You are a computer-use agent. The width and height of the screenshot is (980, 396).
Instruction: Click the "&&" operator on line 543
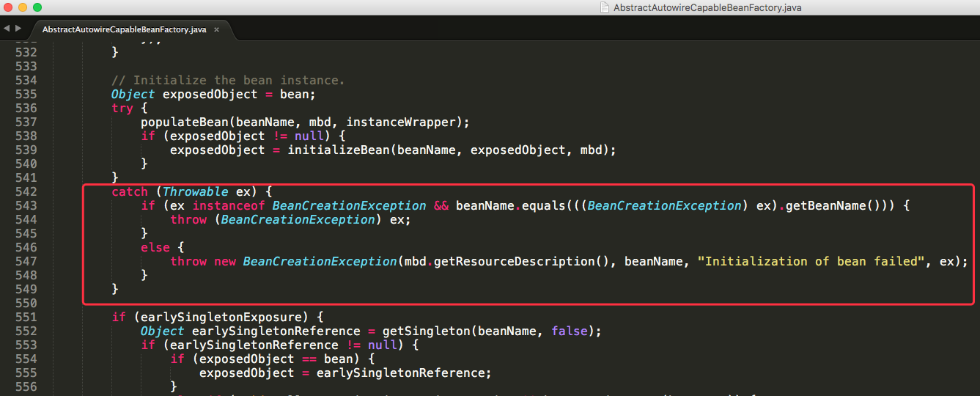[x=441, y=205]
